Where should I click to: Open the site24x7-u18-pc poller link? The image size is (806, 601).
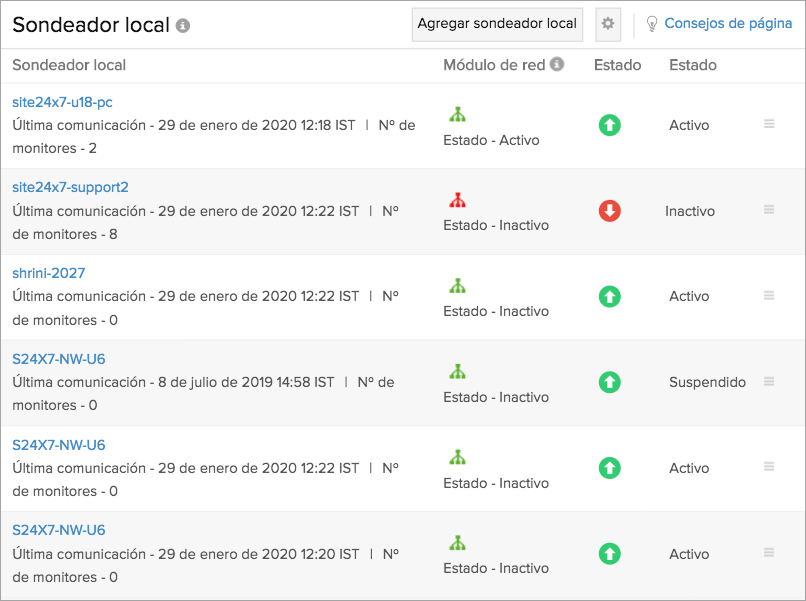click(62, 102)
